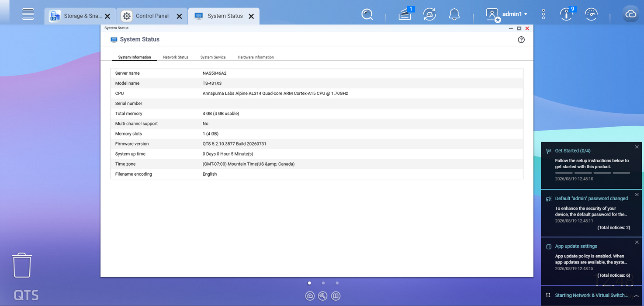
Task: Click the Get Started setup progress bar
Action: [x=592, y=173]
